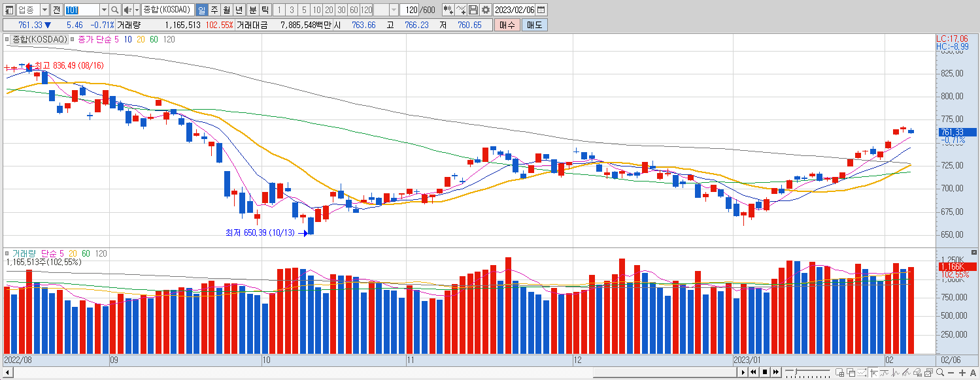Click the replay speed slider

pos(807,372)
